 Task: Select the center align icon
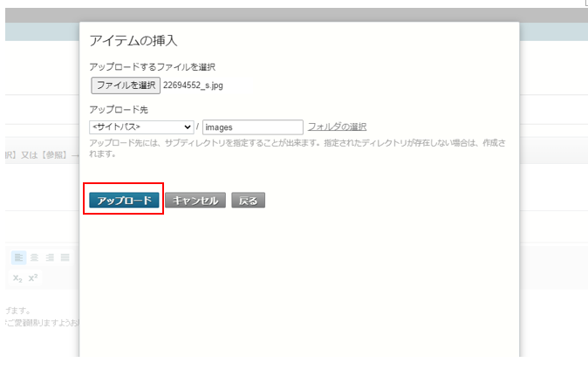click(34, 257)
